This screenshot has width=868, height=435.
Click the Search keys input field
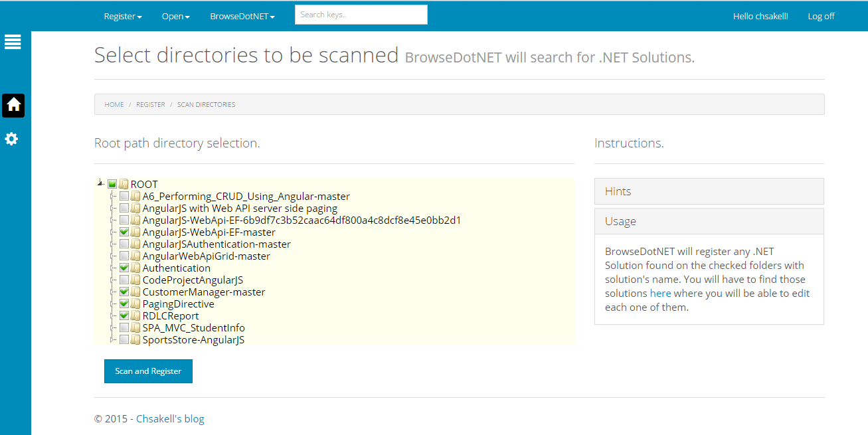(361, 15)
